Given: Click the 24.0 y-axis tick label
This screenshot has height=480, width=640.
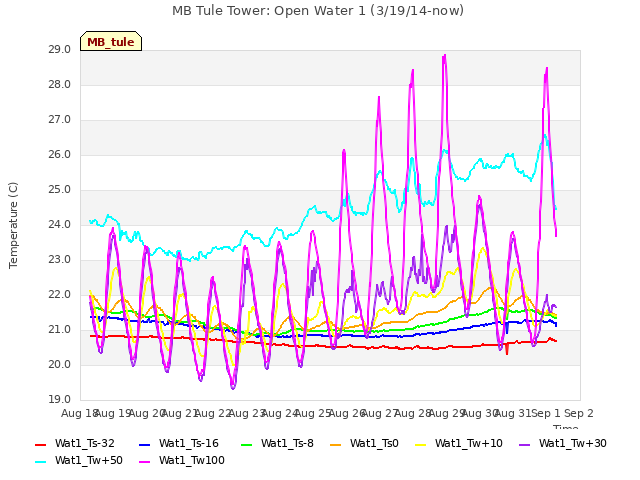Looking at the screenshot, I should pyautogui.click(x=60, y=225).
